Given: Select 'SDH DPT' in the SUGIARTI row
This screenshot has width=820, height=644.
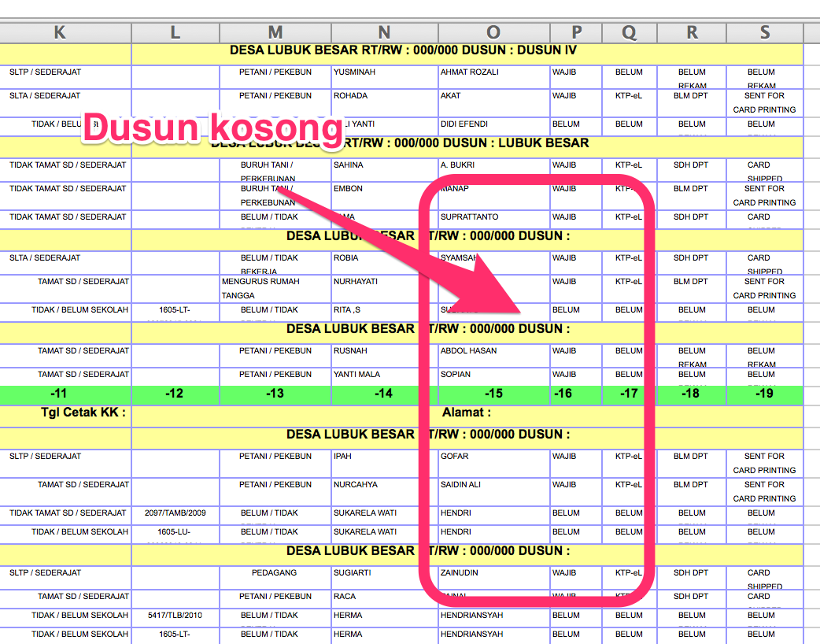Looking at the screenshot, I should click(692, 578).
